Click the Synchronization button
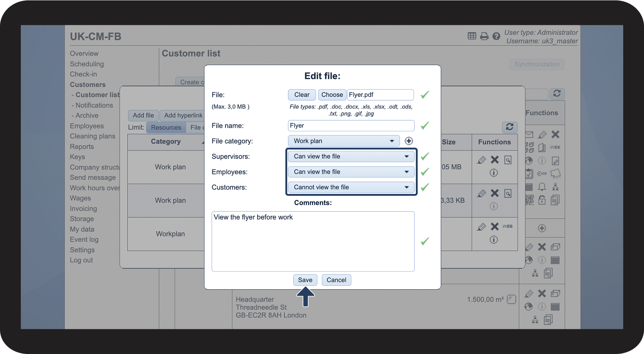This screenshot has height=354, width=644. pos(537,64)
